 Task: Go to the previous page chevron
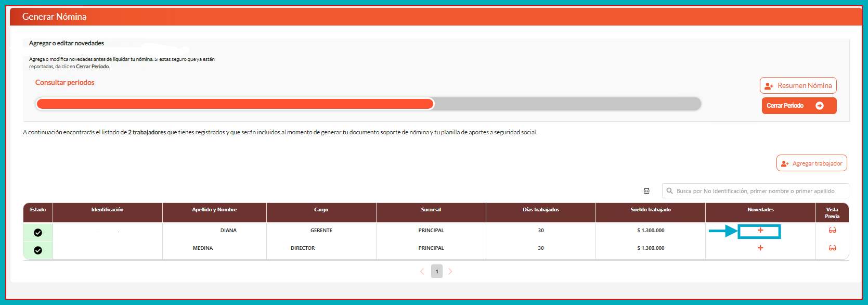[422, 272]
